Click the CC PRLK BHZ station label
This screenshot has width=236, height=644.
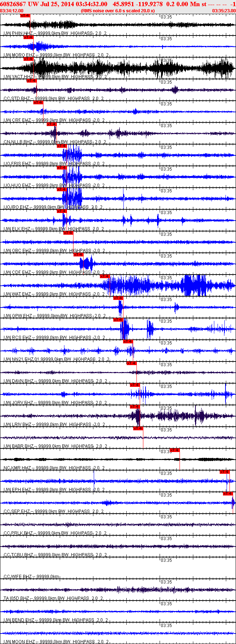pos(55,533)
